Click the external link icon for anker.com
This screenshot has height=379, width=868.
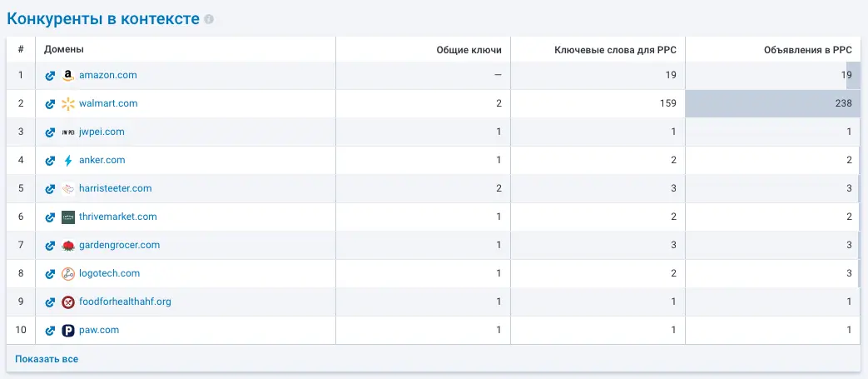(x=50, y=161)
